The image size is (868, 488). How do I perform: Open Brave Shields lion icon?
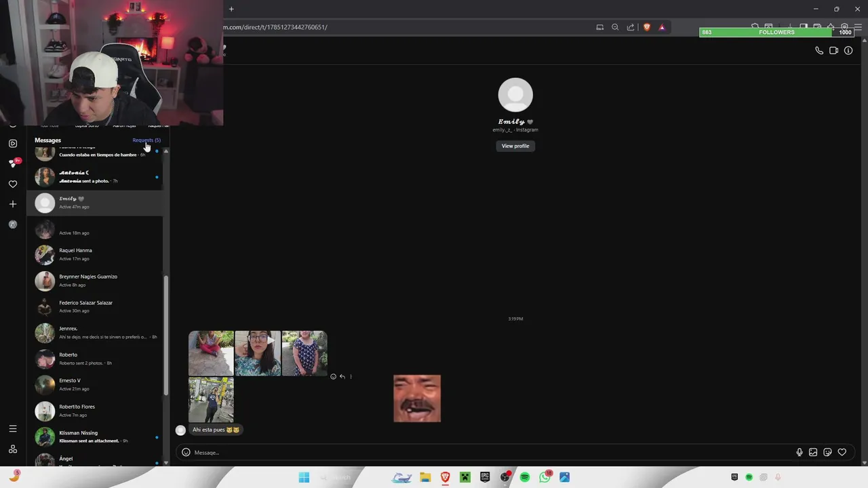click(647, 27)
